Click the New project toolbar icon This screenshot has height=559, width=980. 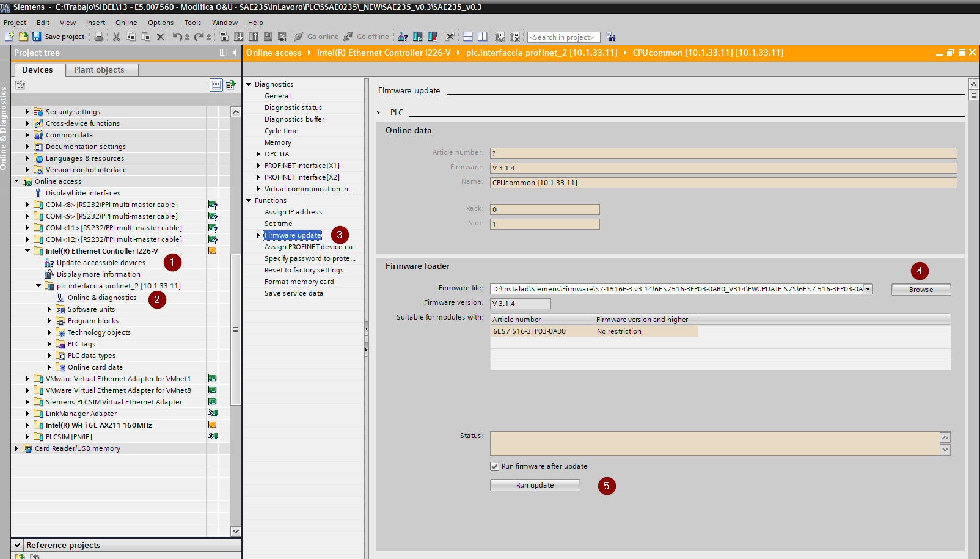9,37
